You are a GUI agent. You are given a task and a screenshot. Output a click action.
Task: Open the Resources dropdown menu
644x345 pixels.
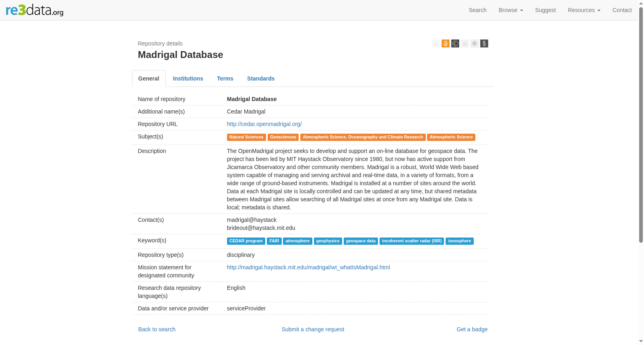click(584, 10)
